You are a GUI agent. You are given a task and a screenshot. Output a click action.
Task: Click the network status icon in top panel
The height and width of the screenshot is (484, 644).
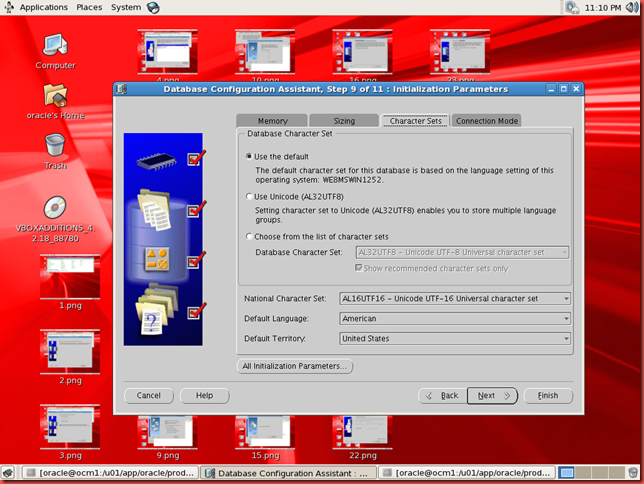pos(572,7)
